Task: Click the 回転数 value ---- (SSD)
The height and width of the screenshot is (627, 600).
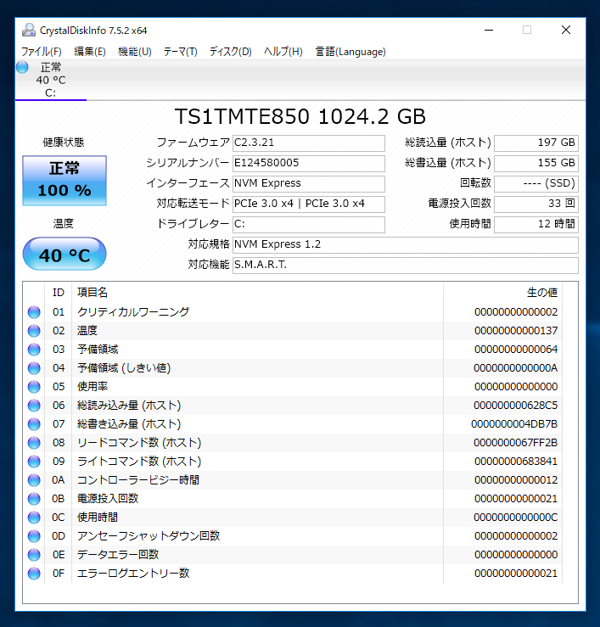Action: coord(536,184)
